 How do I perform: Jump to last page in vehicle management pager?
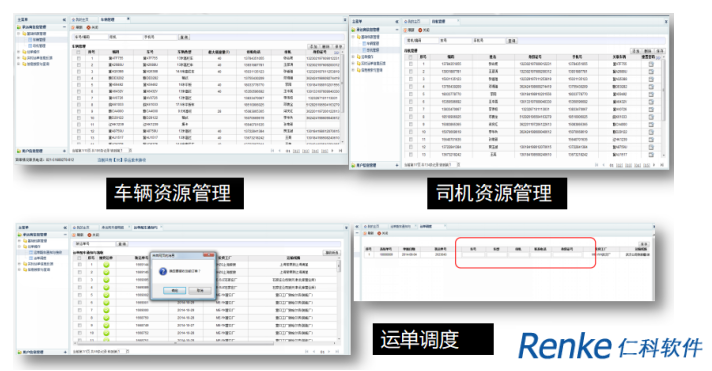pyautogui.click(x=340, y=150)
